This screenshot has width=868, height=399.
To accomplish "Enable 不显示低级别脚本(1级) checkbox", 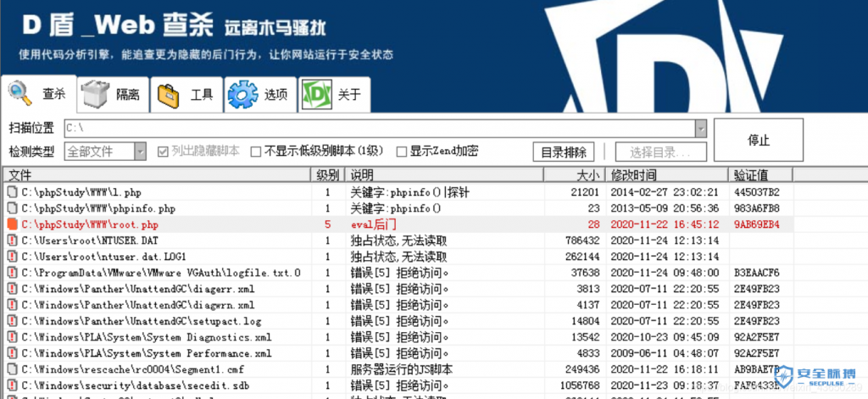I will 256,151.
